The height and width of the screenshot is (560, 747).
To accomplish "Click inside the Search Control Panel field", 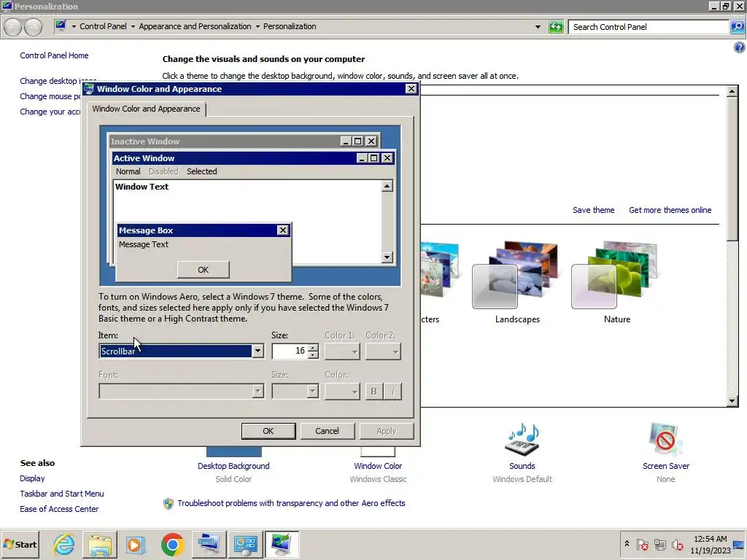I will (x=648, y=27).
